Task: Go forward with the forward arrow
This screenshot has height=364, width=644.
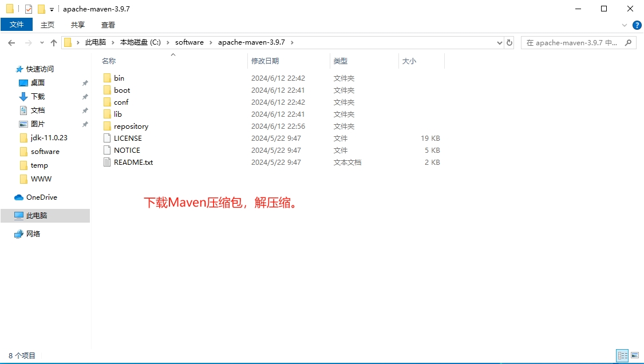Action: tap(29, 43)
